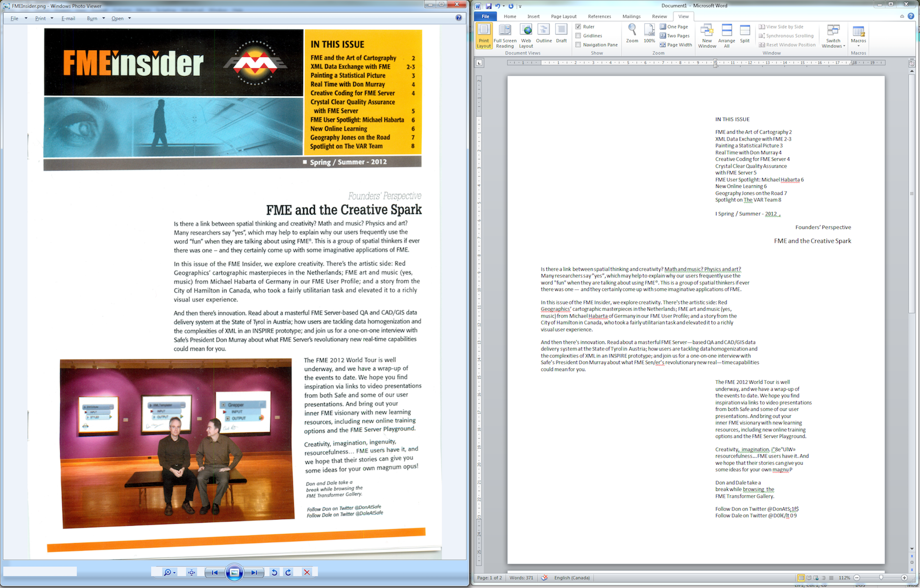Switch to Draft view

coord(561,34)
